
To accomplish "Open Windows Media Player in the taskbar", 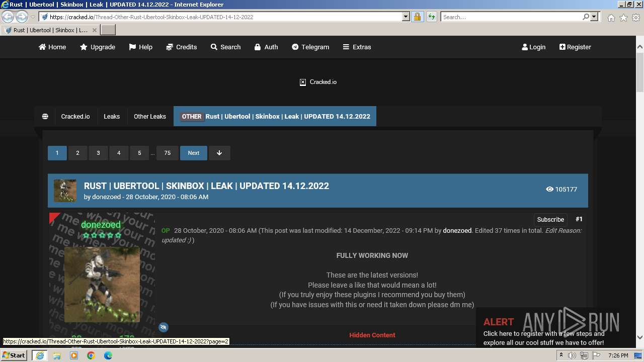I will [74, 355].
